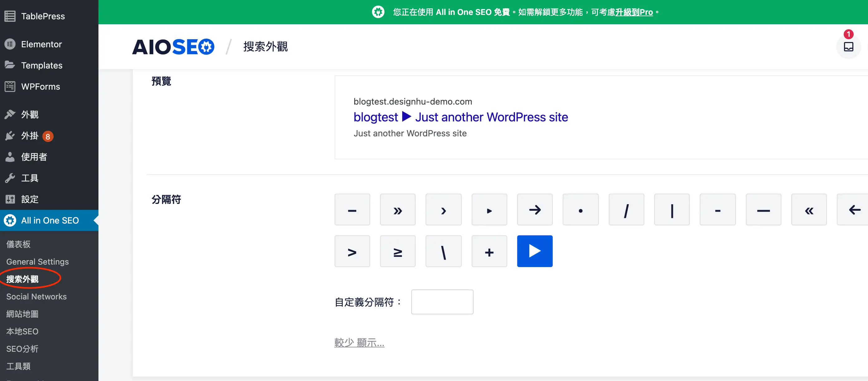Image resolution: width=868 pixels, height=381 pixels.
Task: Click the 搜索外觀 page title text
Action: pyautogui.click(x=265, y=46)
